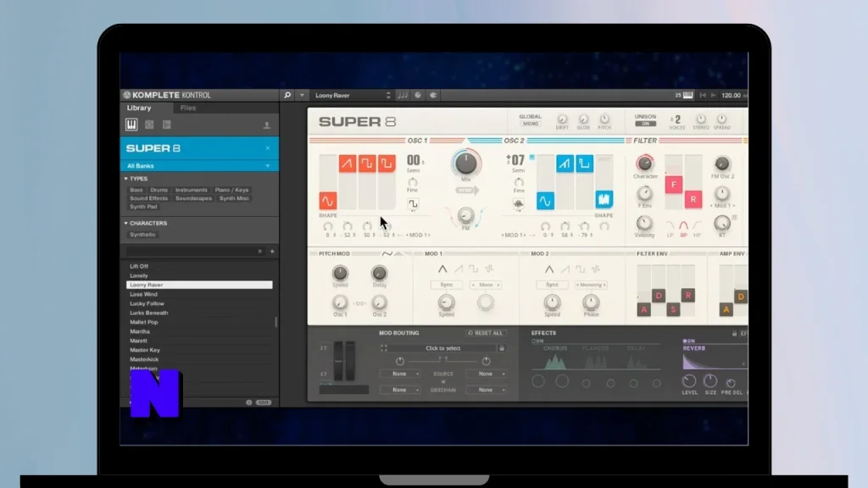
Task: Clear the preset search field X
Action: 259,251
